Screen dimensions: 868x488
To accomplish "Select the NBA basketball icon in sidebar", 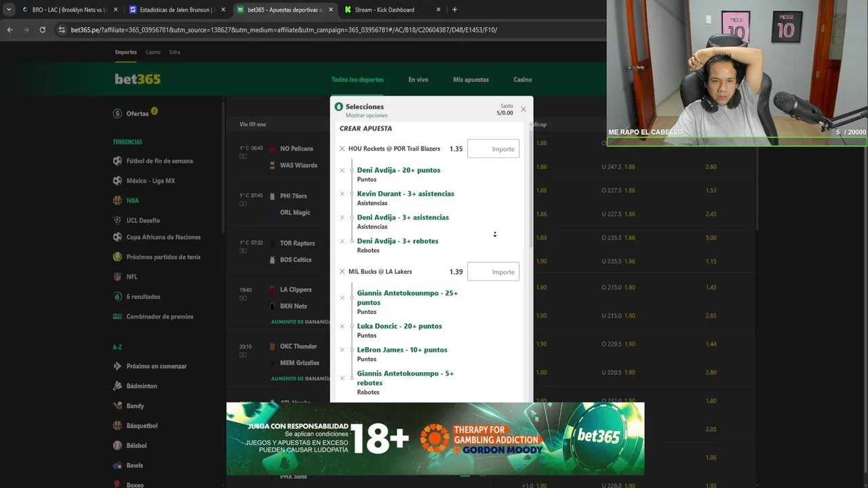I will pos(117,201).
